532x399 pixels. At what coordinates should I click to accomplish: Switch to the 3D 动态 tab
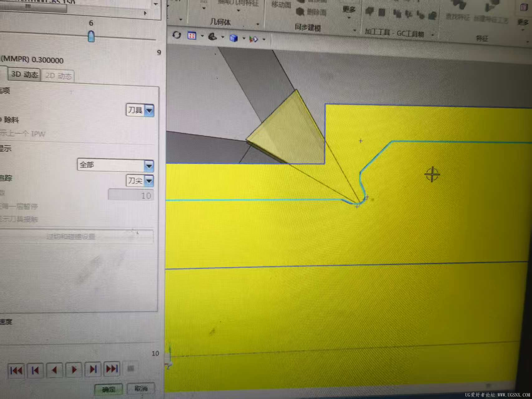[x=24, y=75]
